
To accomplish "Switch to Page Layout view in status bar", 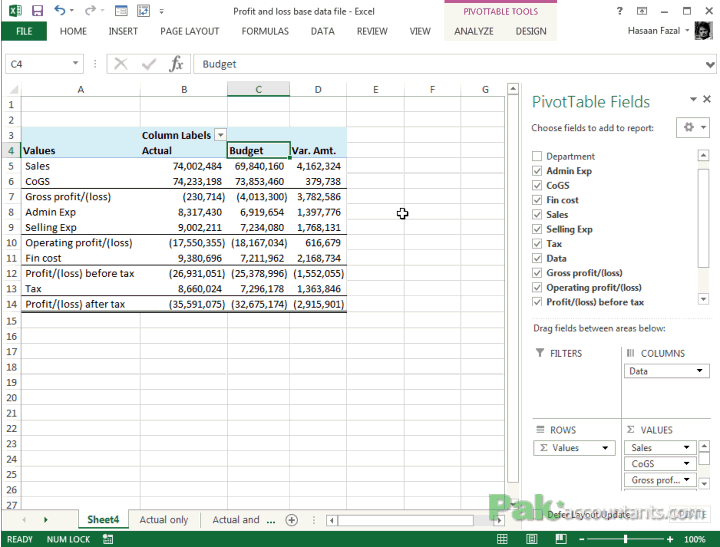I will pyautogui.click(x=531, y=539).
